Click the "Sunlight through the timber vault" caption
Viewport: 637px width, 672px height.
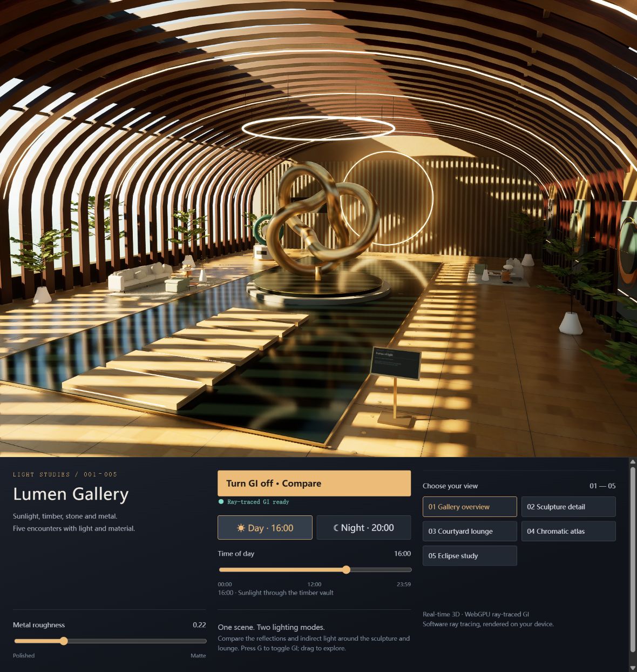point(286,593)
